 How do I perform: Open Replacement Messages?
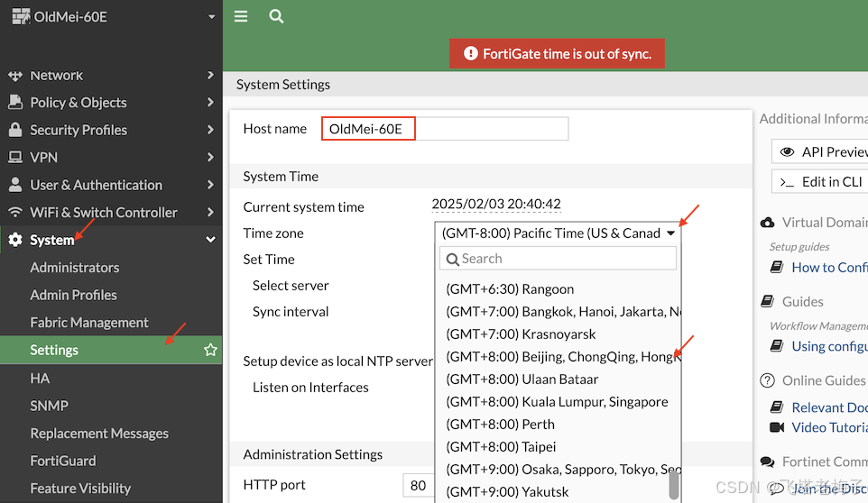click(99, 434)
